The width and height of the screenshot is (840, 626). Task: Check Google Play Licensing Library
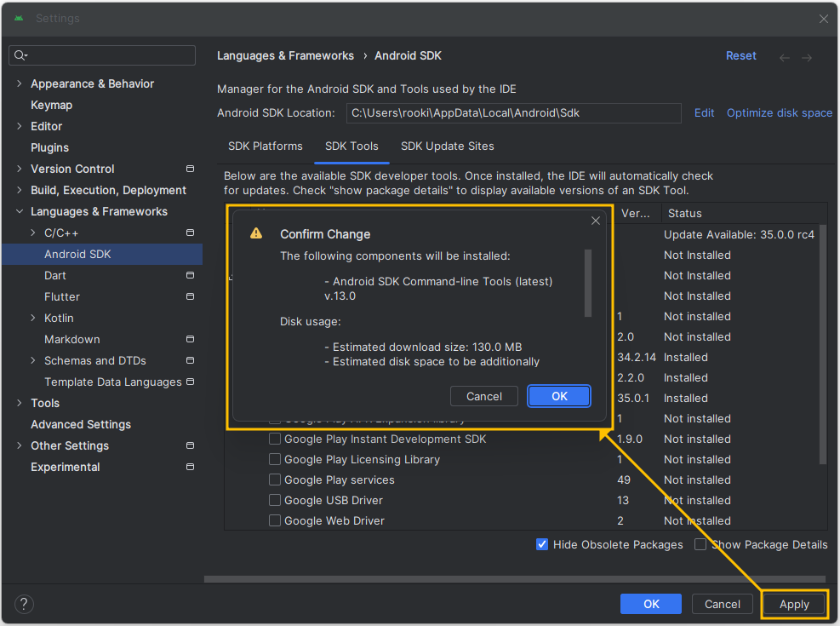click(274, 459)
